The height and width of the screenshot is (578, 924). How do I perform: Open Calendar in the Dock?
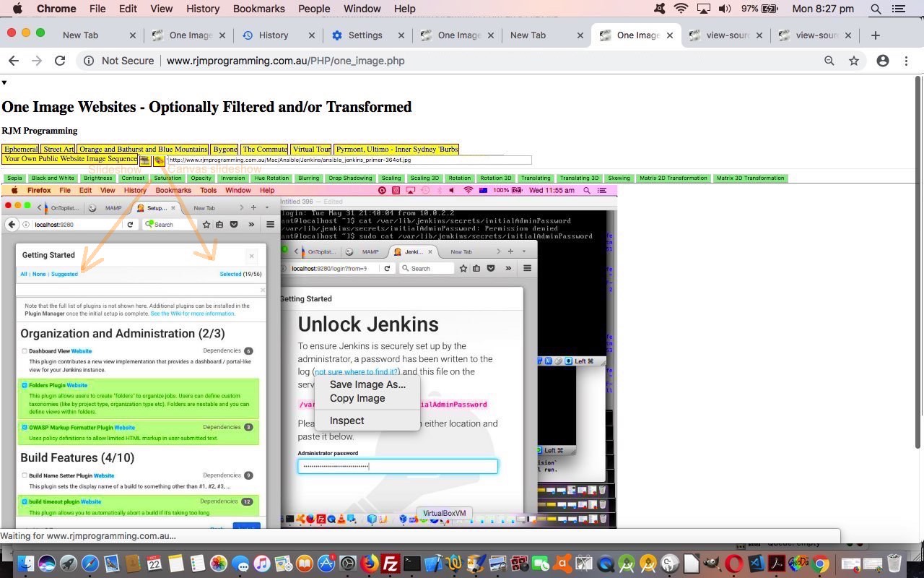(154, 563)
